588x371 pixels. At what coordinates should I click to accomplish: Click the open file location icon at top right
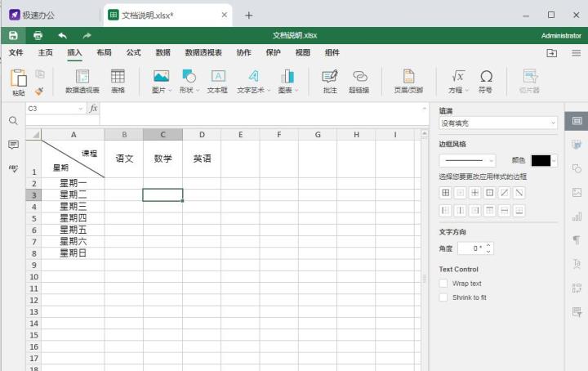(551, 53)
